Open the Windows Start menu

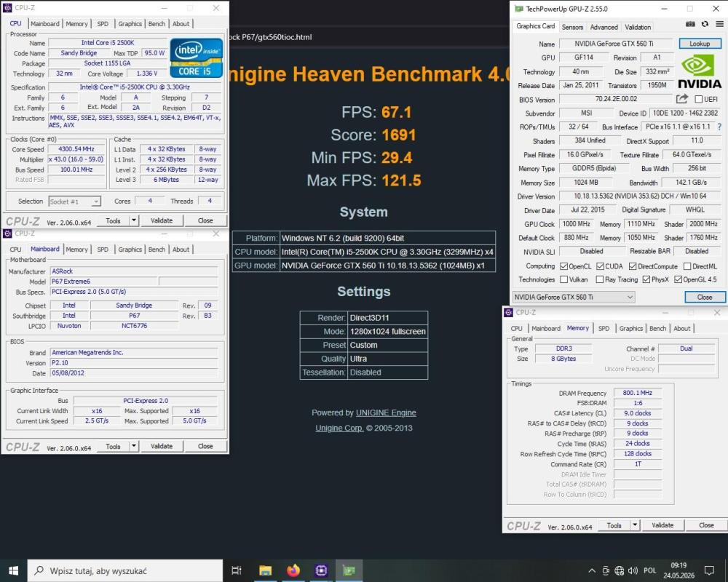click(x=13, y=570)
